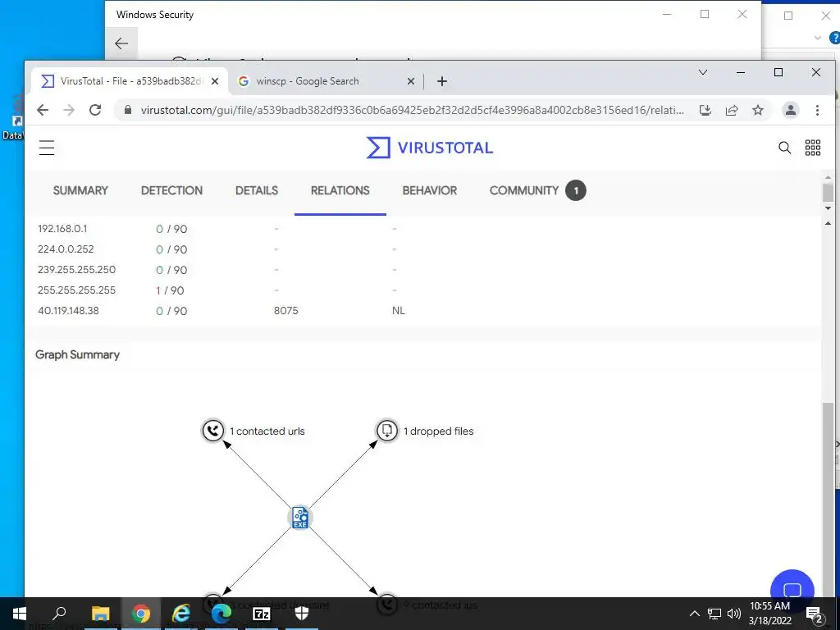Viewport: 840px width, 630px height.
Task: Click the 8075 autonomous system value
Action: tap(285, 310)
